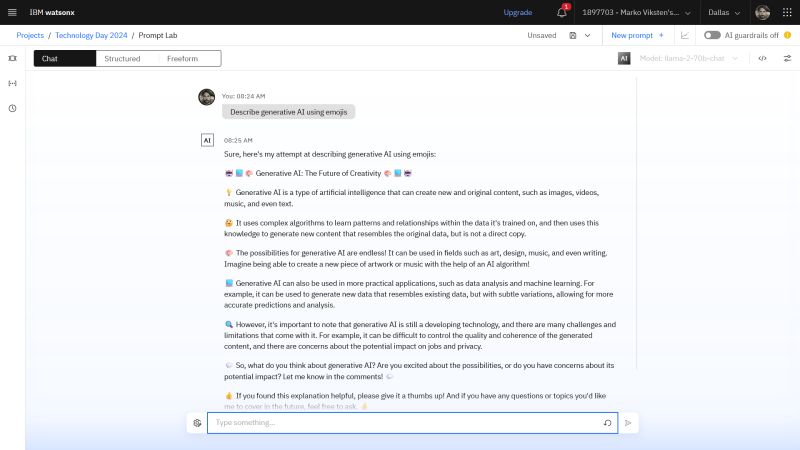Toggle AI guardrails switch on
The image size is (800, 450).
point(712,35)
